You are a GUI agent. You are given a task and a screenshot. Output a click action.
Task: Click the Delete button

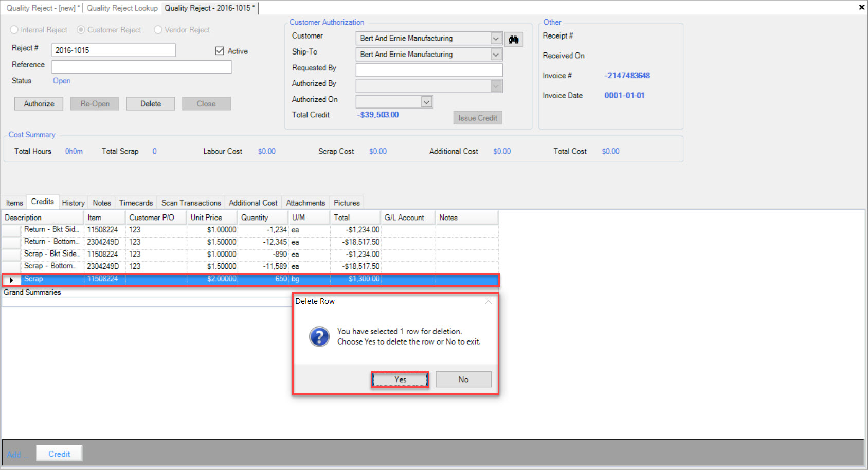(151, 104)
